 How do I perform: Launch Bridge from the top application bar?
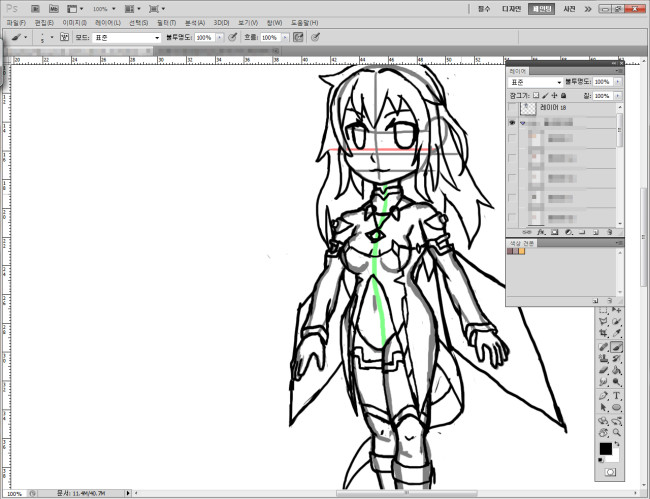coord(34,8)
